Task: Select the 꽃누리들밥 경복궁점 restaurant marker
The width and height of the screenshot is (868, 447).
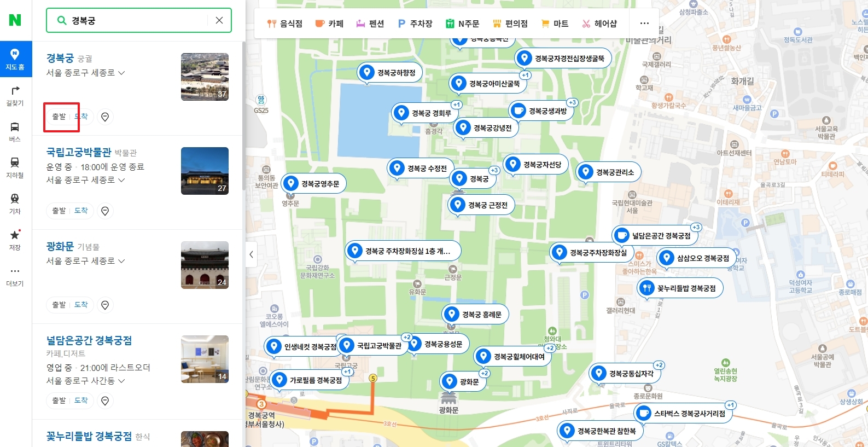Action: pos(680,288)
